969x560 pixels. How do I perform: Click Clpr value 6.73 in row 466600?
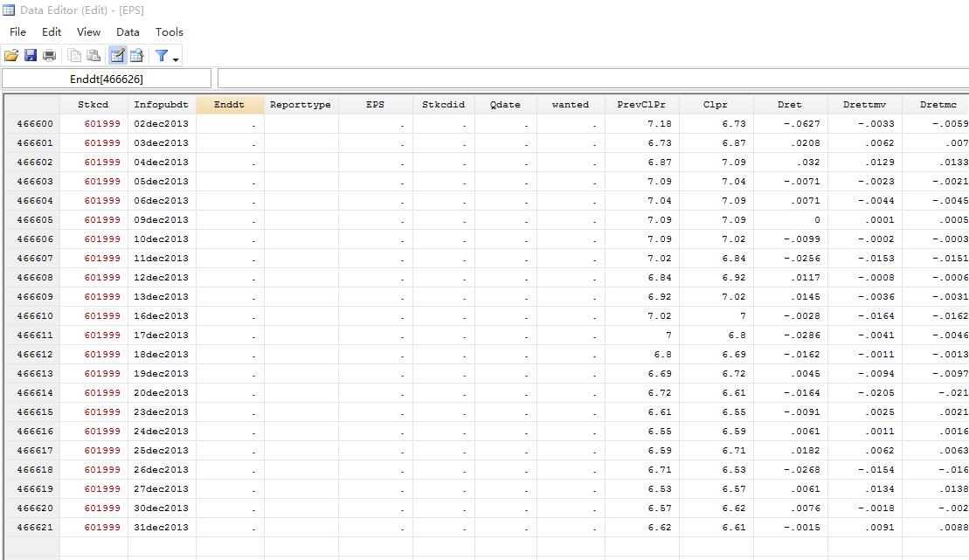point(716,124)
